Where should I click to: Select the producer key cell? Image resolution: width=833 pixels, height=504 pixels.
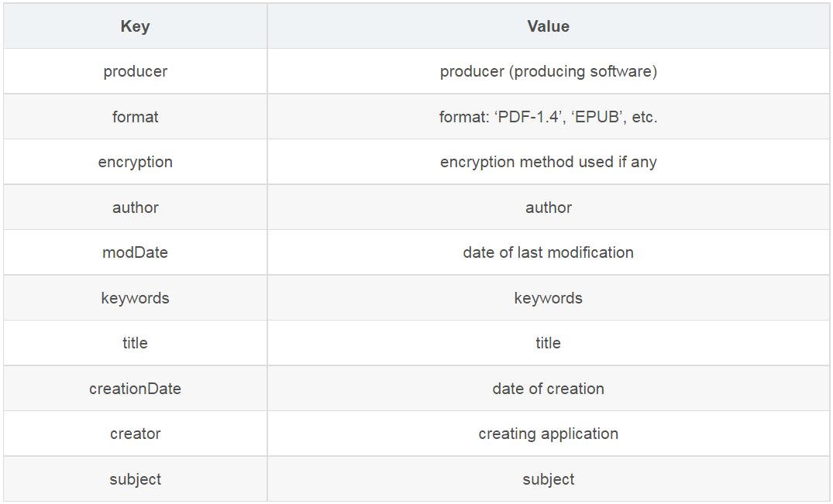[x=135, y=71]
